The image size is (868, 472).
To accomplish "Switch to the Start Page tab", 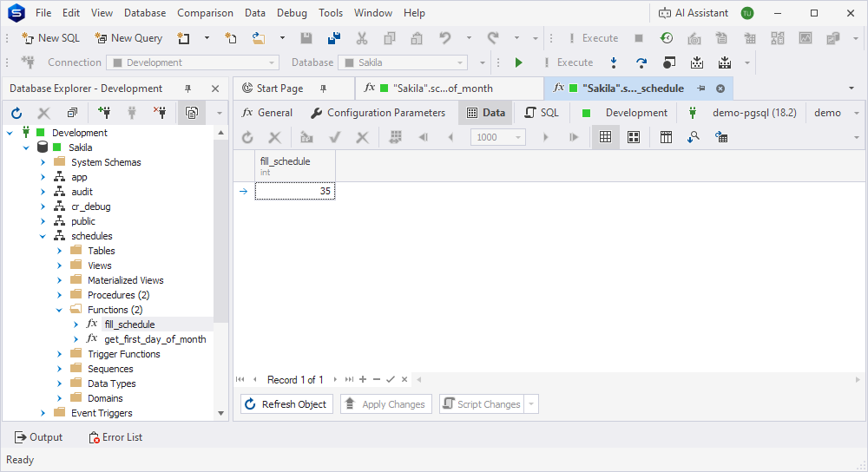I will [279, 88].
